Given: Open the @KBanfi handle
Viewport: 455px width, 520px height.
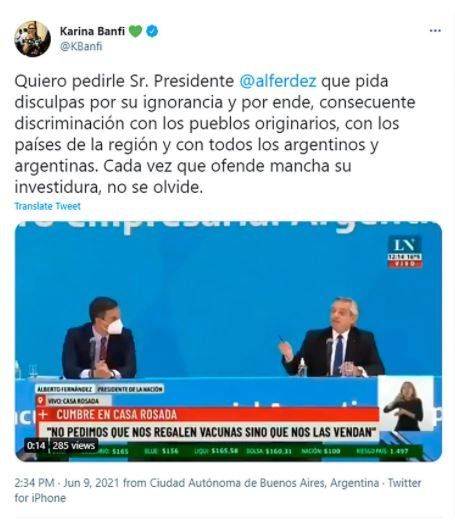Looking at the screenshot, I should [81, 46].
